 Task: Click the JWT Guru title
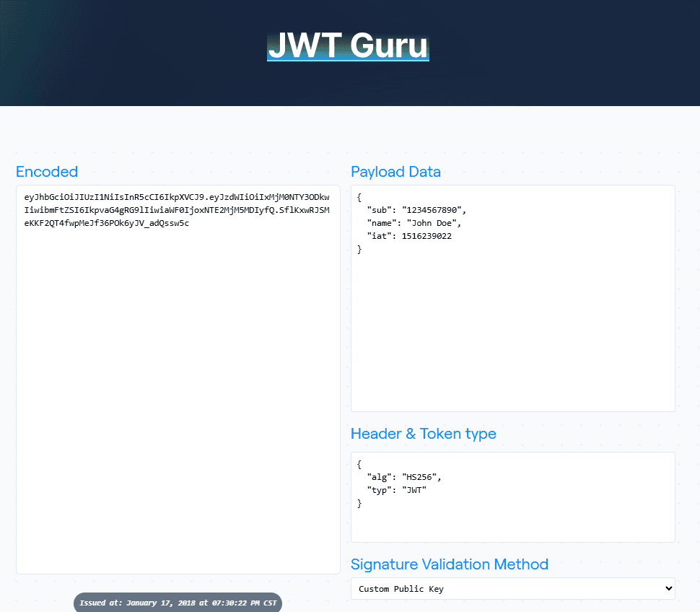tap(348, 45)
